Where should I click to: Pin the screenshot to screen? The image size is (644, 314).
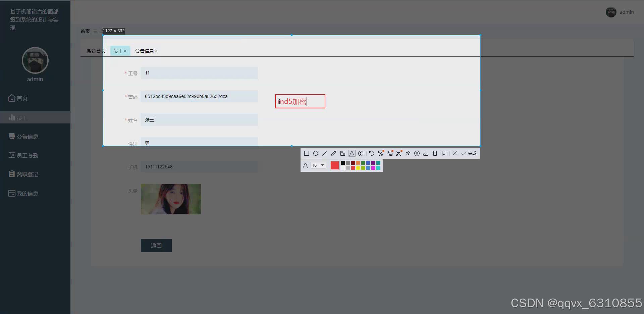coord(408,153)
